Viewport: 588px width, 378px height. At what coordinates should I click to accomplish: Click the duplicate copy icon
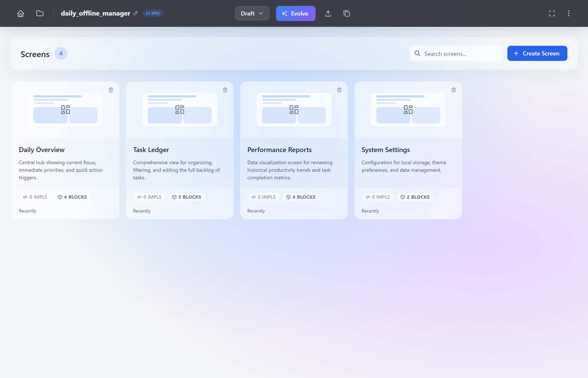pos(346,13)
